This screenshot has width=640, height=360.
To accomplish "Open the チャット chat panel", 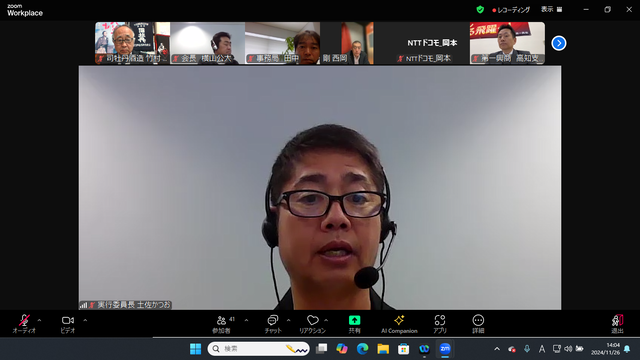I will (x=273, y=324).
